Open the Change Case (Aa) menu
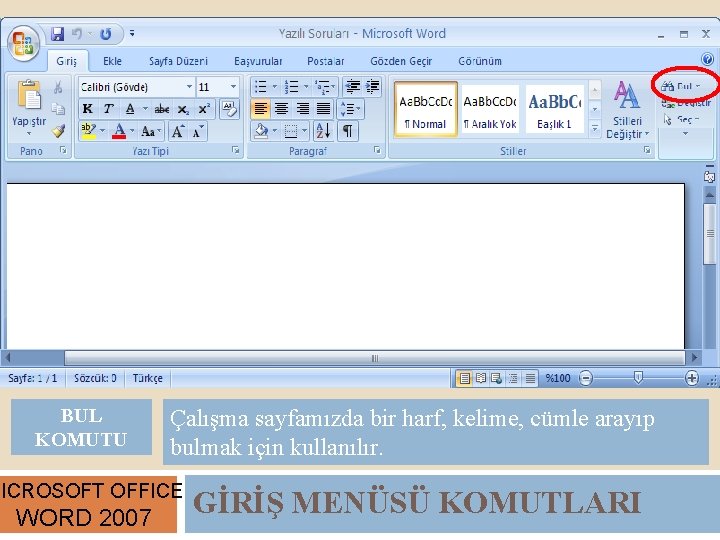720x540 pixels. [x=151, y=132]
